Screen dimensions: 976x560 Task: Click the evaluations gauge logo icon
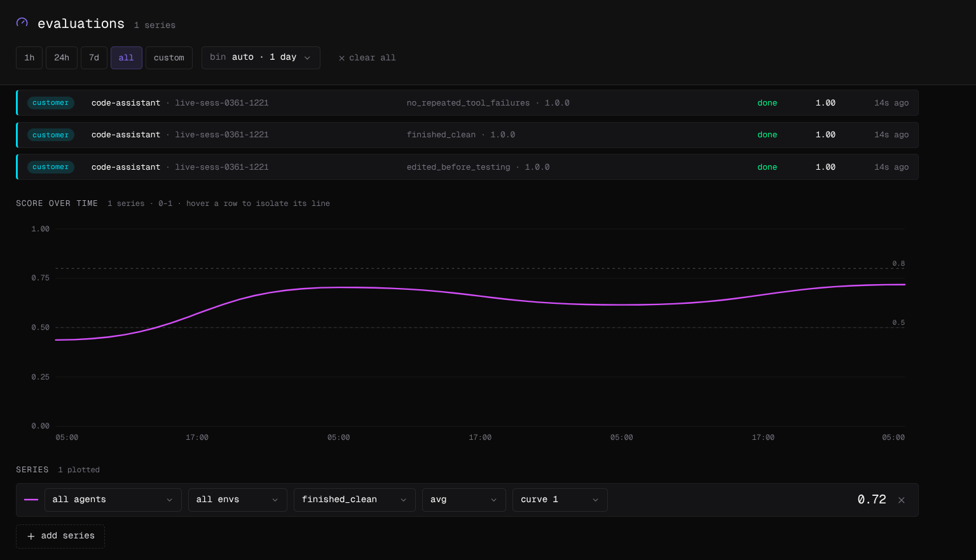[22, 22]
